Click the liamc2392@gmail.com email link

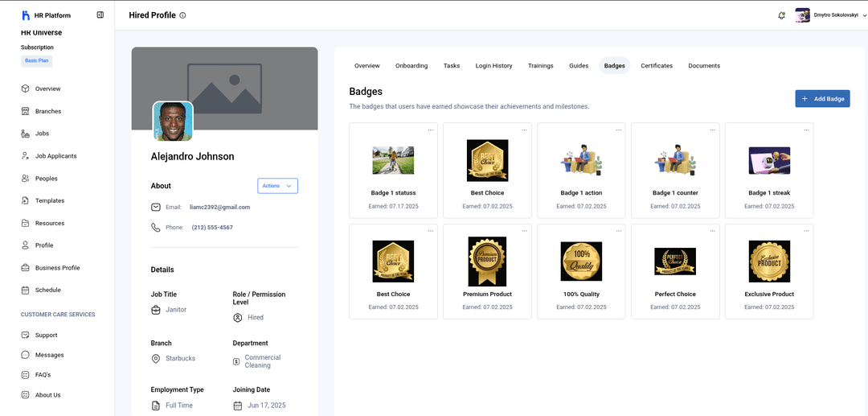coord(219,207)
